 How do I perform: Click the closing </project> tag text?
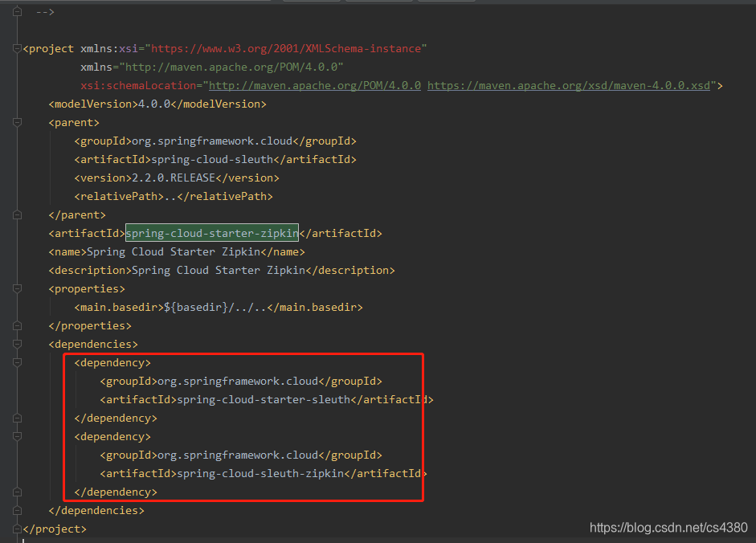55,529
